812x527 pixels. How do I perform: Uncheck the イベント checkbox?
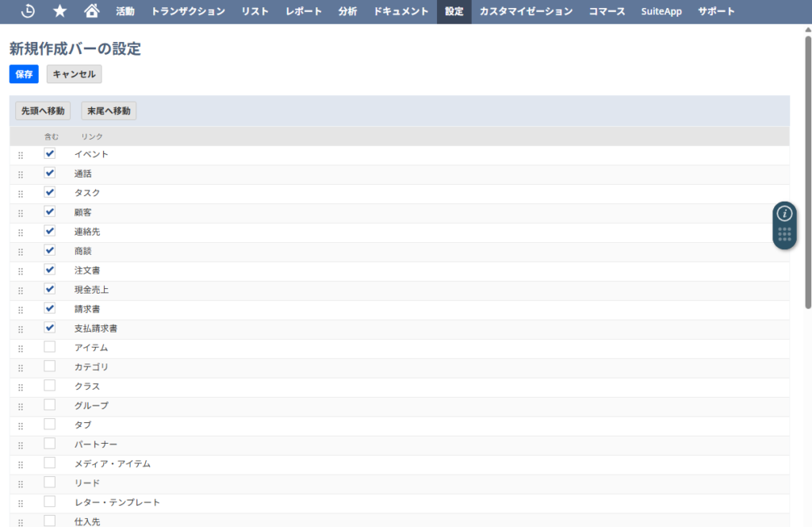50,154
